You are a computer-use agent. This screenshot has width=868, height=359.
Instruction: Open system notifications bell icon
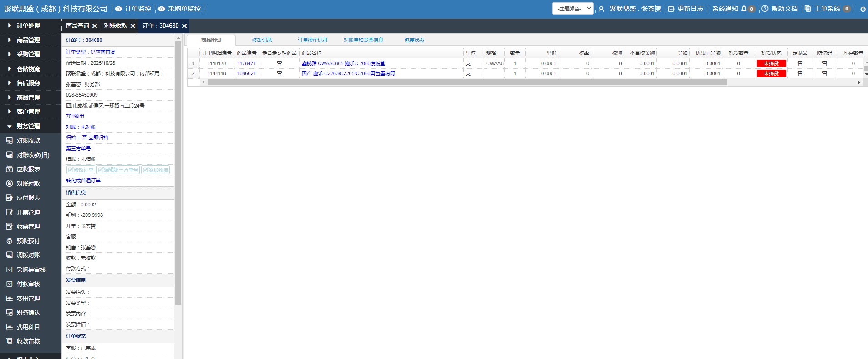[x=744, y=9]
